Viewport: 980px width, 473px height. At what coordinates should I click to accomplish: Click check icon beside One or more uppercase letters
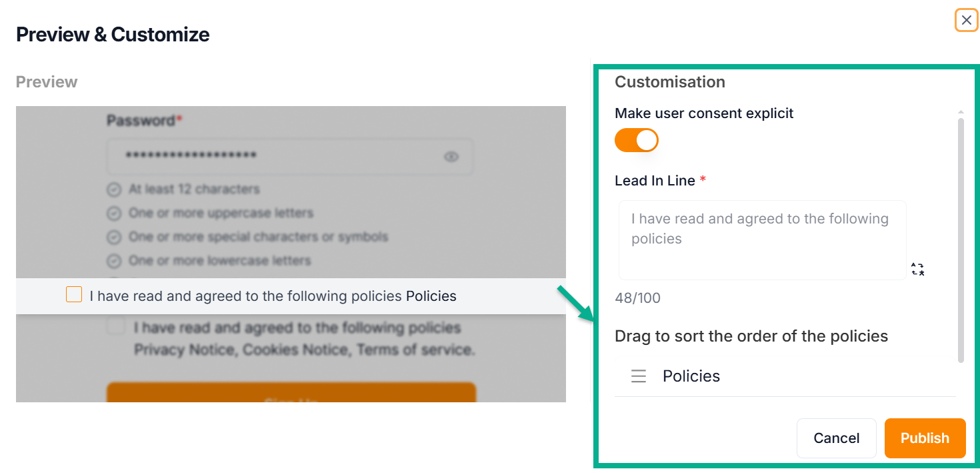click(114, 213)
